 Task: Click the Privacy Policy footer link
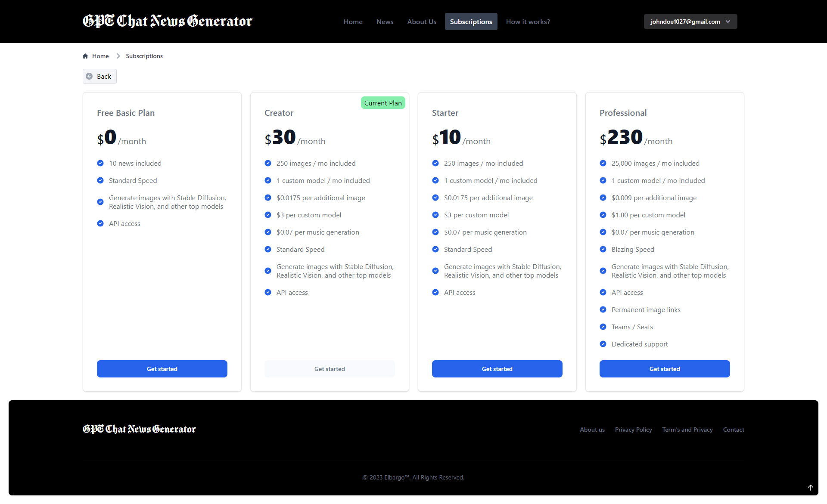pos(633,430)
